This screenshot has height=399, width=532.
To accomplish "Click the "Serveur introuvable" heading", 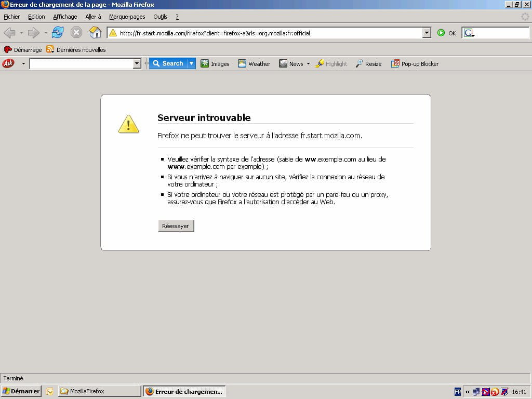I will pyautogui.click(x=204, y=118).
